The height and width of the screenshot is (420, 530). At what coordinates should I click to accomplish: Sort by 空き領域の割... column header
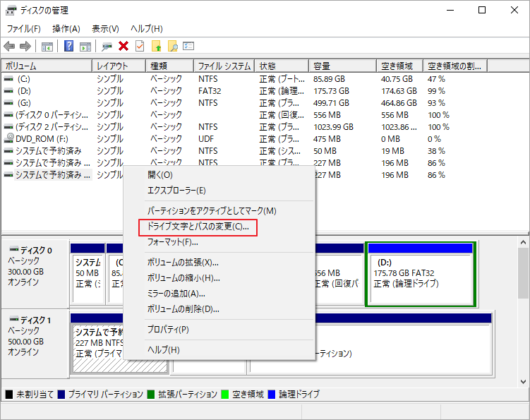point(455,66)
